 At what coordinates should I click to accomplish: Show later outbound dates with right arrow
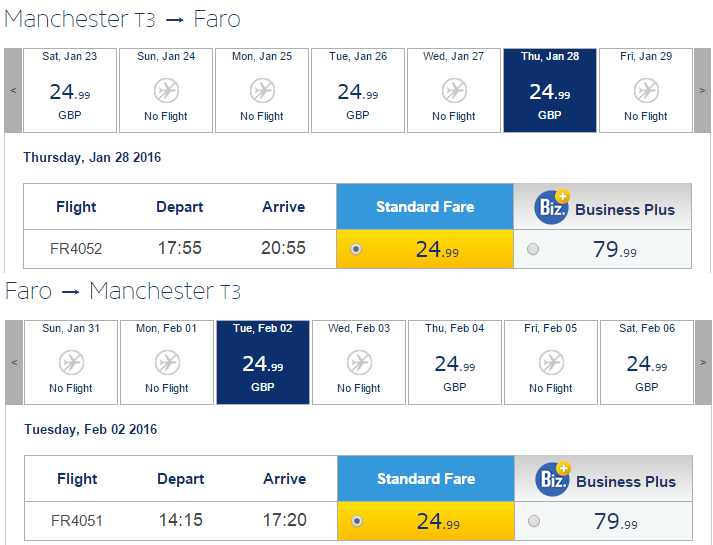coord(702,90)
